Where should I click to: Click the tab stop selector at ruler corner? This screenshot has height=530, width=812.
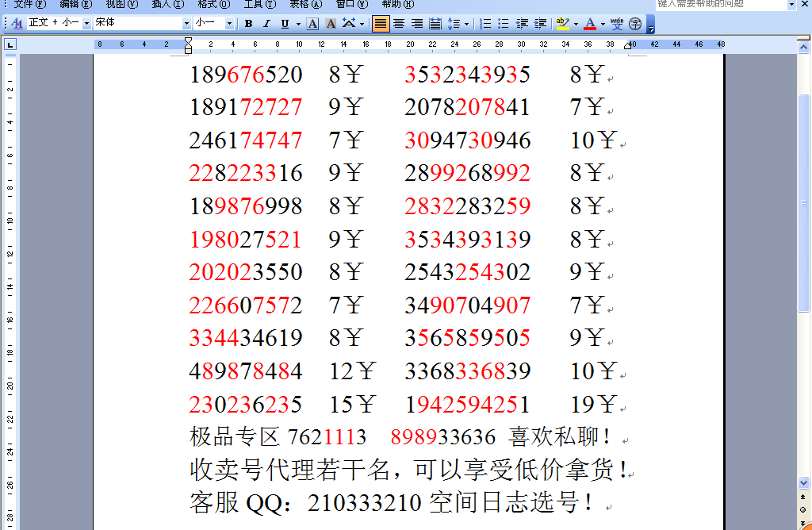[x=10, y=44]
